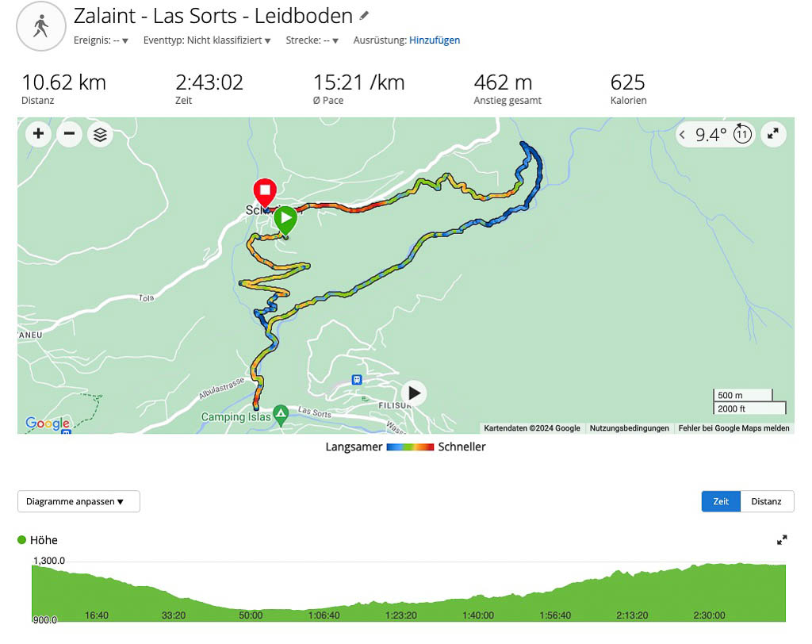Click the walking activity type icon
812x644 pixels.
(x=40, y=26)
